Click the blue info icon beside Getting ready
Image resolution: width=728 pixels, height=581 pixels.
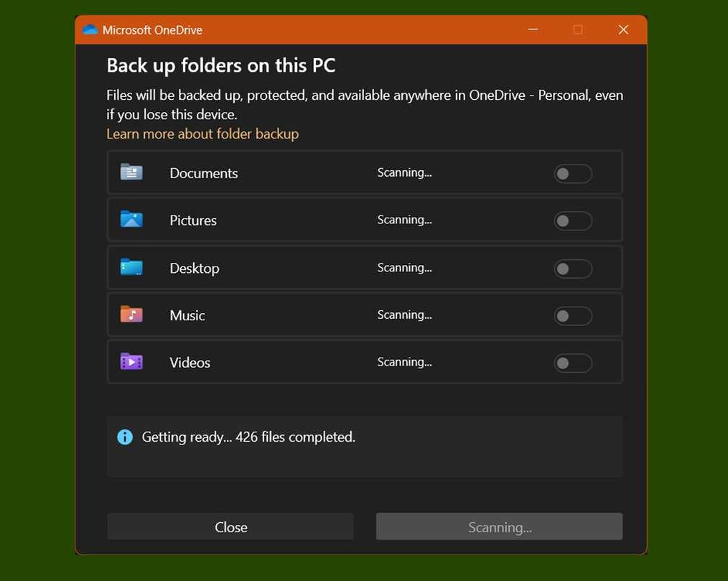[125, 437]
